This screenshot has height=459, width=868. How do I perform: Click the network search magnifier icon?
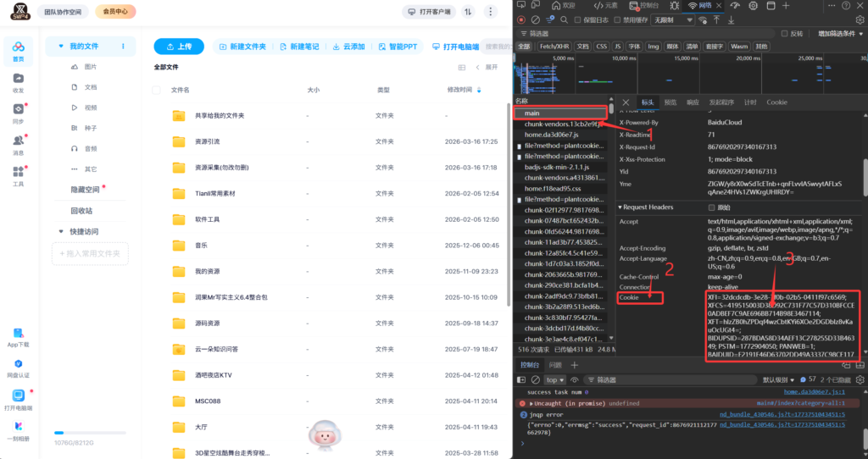[x=564, y=20]
